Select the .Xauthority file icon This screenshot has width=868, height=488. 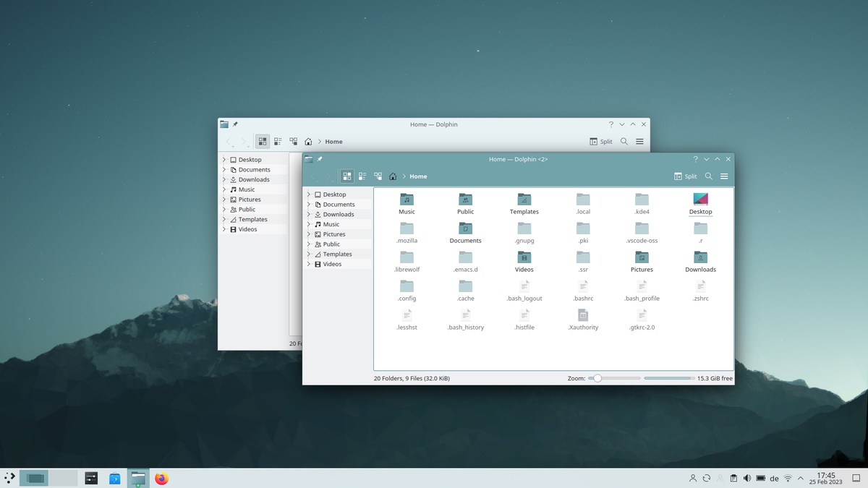tap(583, 315)
